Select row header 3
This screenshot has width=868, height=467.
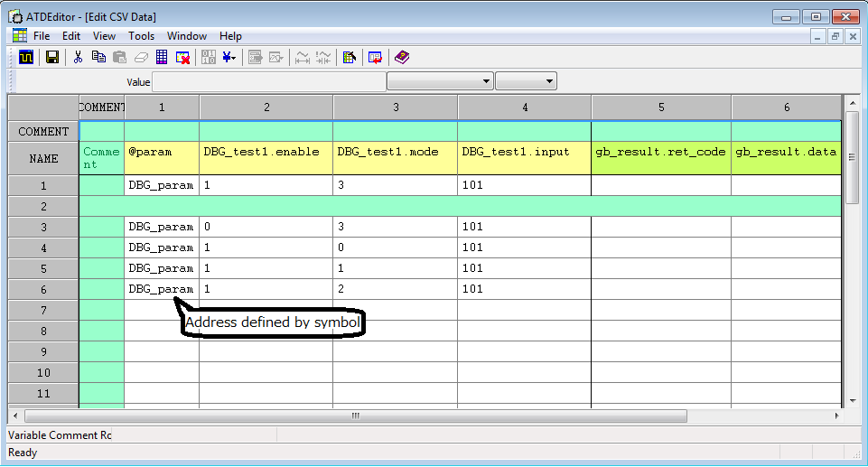tap(43, 228)
